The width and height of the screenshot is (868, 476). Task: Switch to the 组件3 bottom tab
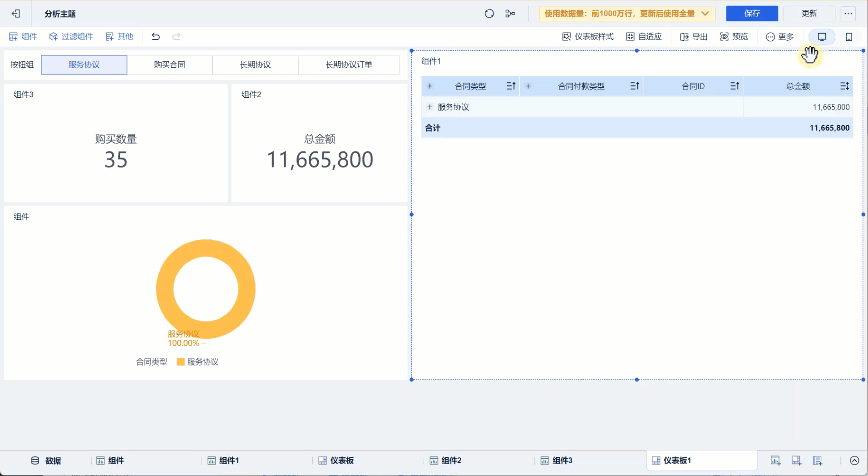point(557,461)
